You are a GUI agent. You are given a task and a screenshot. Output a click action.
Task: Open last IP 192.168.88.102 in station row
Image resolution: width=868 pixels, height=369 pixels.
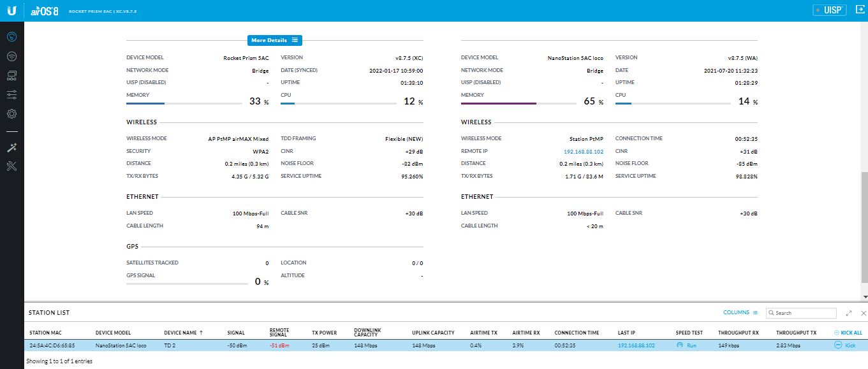(636, 345)
